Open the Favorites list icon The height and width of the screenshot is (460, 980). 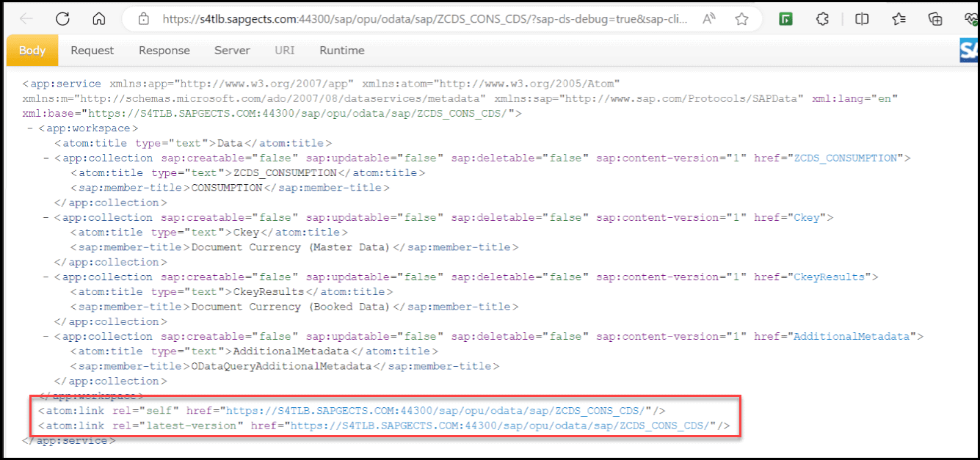tap(898, 20)
